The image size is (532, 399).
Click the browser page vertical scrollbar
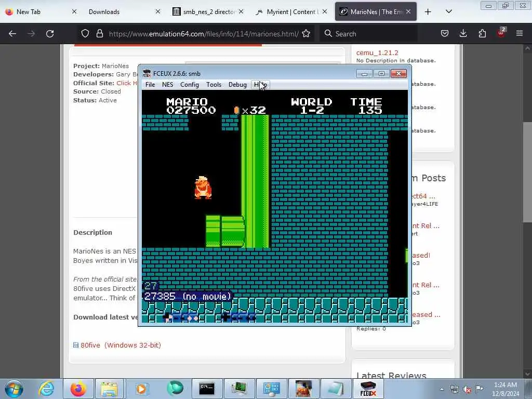[x=527, y=172]
